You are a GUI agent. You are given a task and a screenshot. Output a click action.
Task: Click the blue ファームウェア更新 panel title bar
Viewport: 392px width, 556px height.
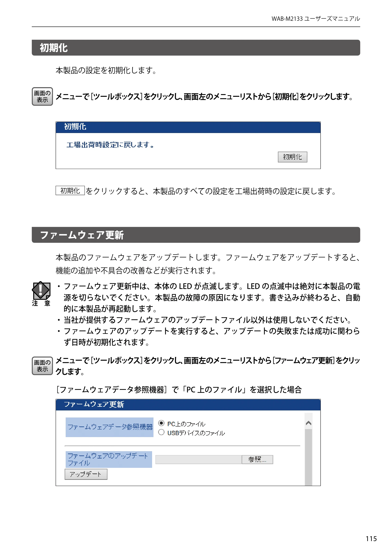point(188,405)
